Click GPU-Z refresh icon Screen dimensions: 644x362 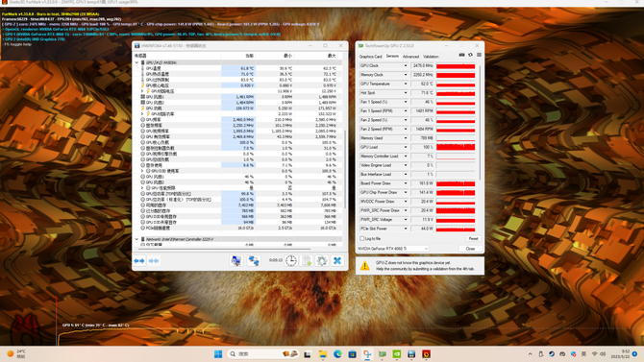[x=470, y=55]
